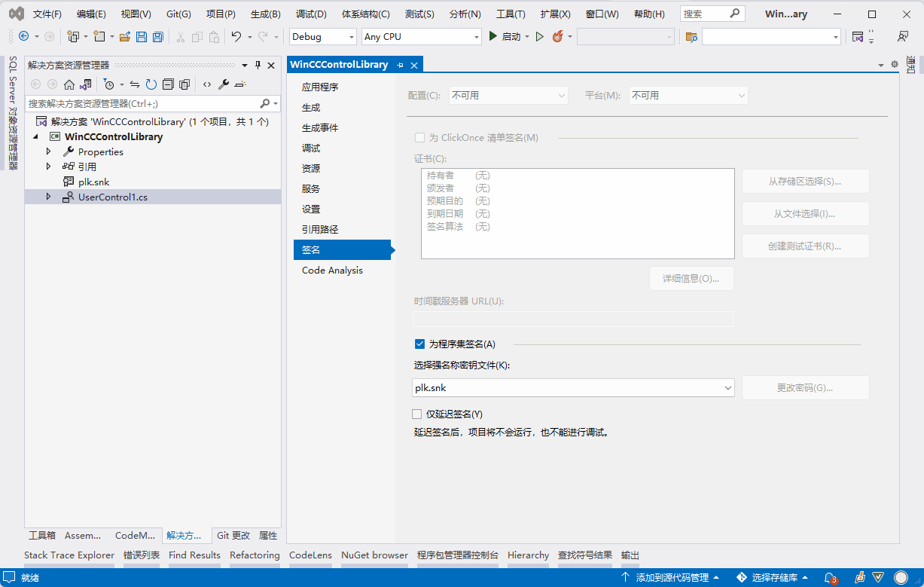Switch views via the Visual Studio icon in Solution Explorer
This screenshot has width=924, height=587.
(x=86, y=84)
